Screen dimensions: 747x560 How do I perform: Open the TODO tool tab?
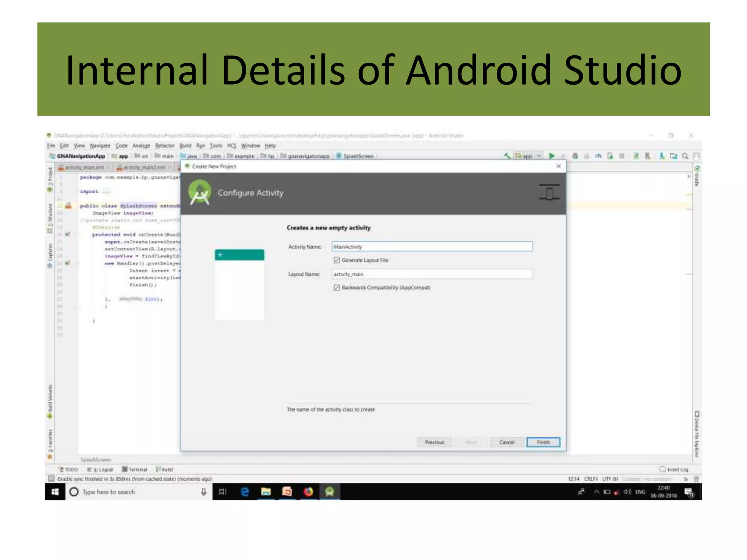pyautogui.click(x=69, y=469)
